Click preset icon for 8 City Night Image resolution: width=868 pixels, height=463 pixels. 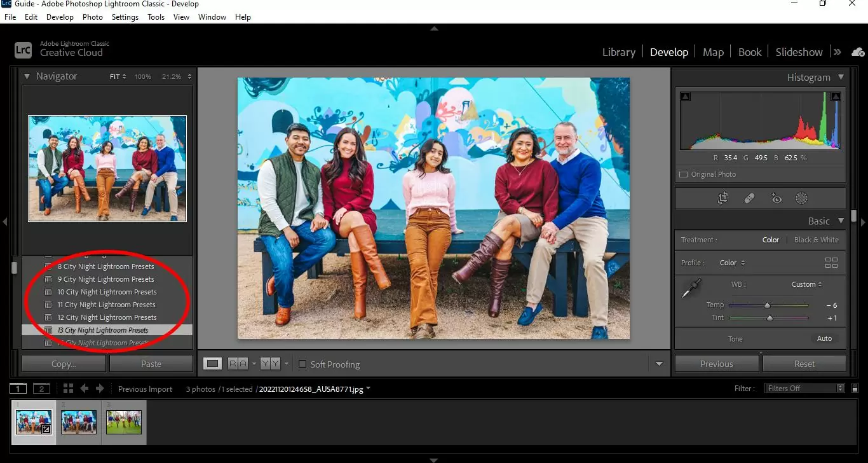click(x=48, y=266)
